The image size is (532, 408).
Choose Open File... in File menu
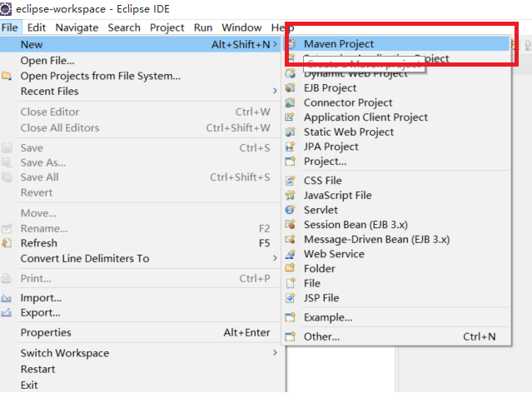[141, 61]
